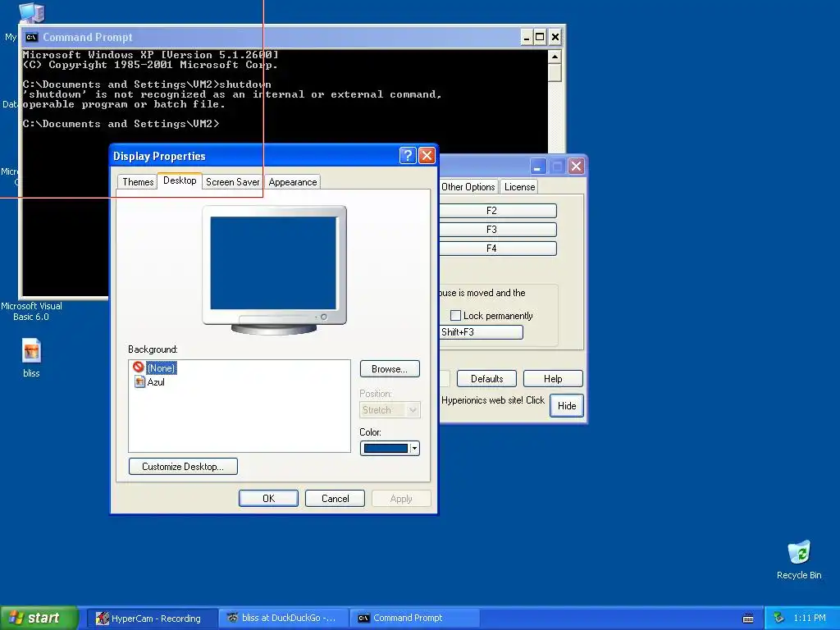The image size is (840, 630).
Task: Open the desktop Color dropdown
Action: (x=390, y=449)
